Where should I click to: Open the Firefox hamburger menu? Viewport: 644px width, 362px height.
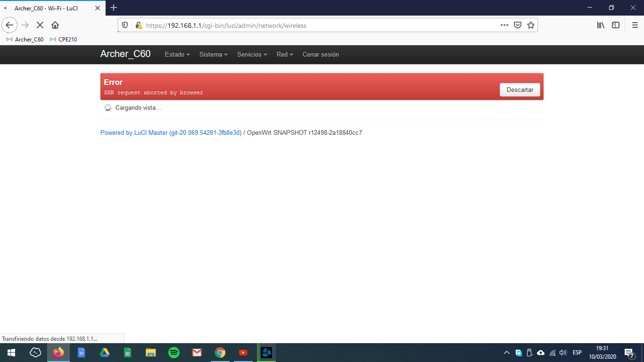tap(635, 25)
